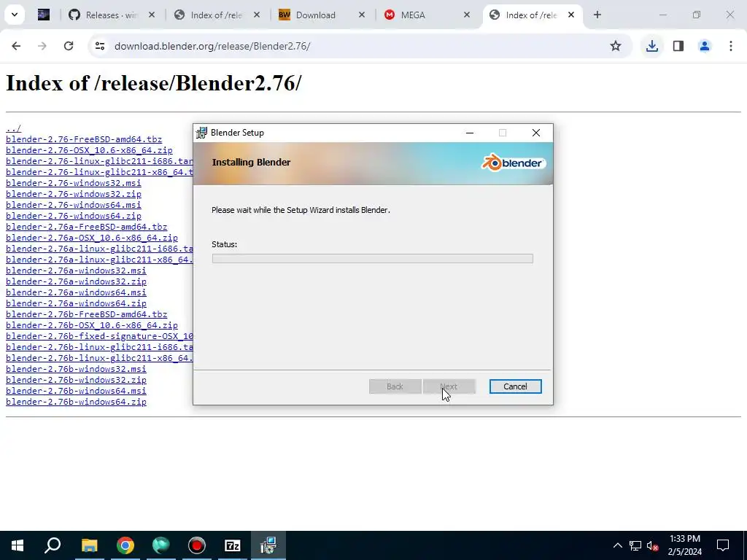Download blender-2.76-windows32.zip

[x=74, y=194]
